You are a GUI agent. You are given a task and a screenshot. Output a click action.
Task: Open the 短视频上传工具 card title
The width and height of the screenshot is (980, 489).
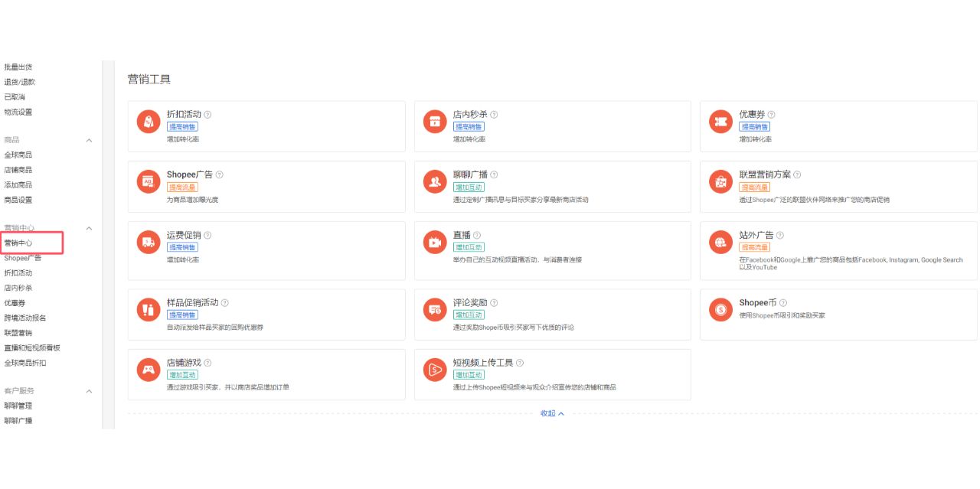[x=483, y=363]
